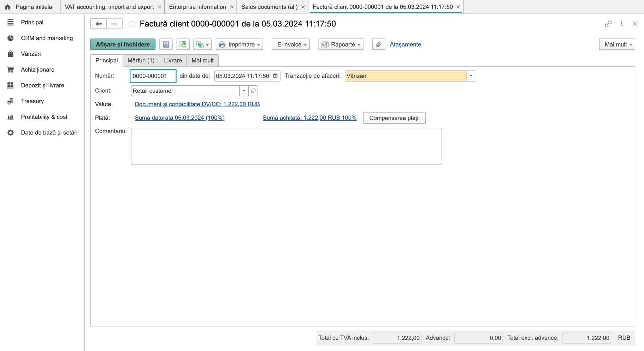Open Suma achitată 1.222,00 RUB link
The image size is (644, 351).
pos(309,118)
